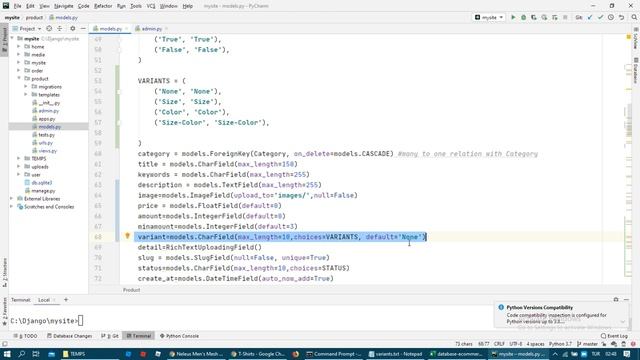
Task: Collapse the product folder
Action: pos(19,78)
